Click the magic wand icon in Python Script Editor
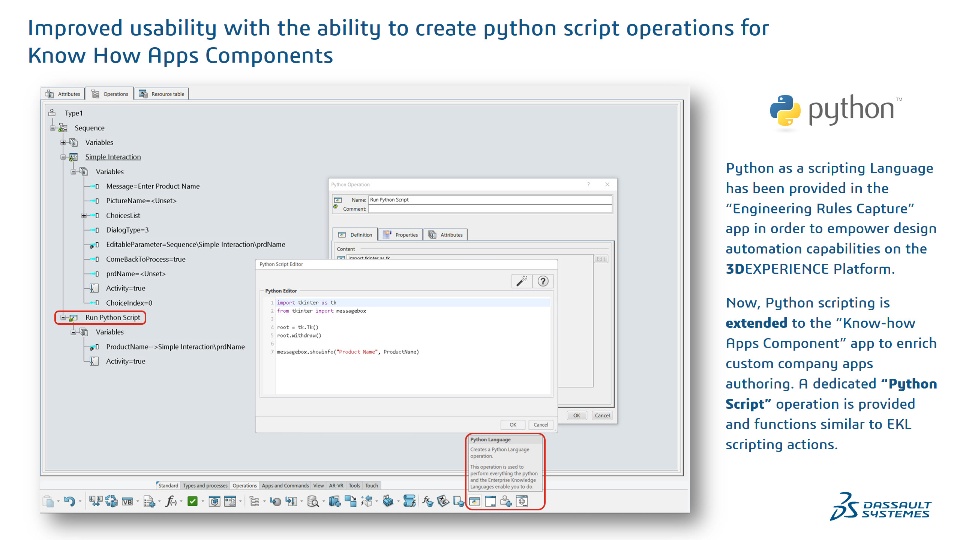The image size is (960, 540). tap(521, 281)
